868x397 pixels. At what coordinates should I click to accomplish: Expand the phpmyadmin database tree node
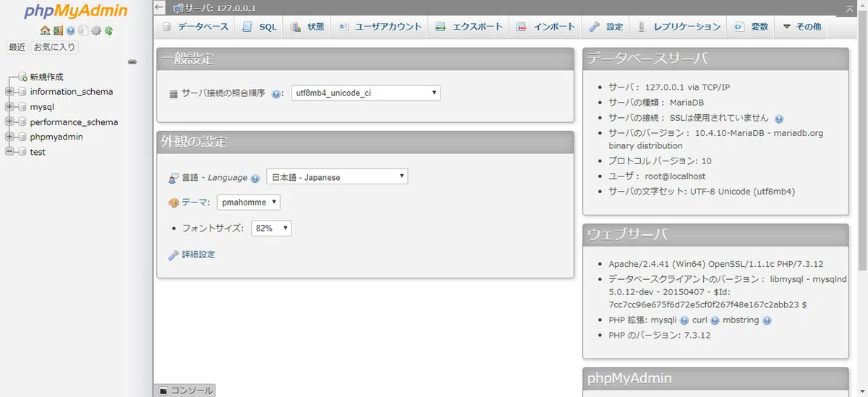[9, 137]
